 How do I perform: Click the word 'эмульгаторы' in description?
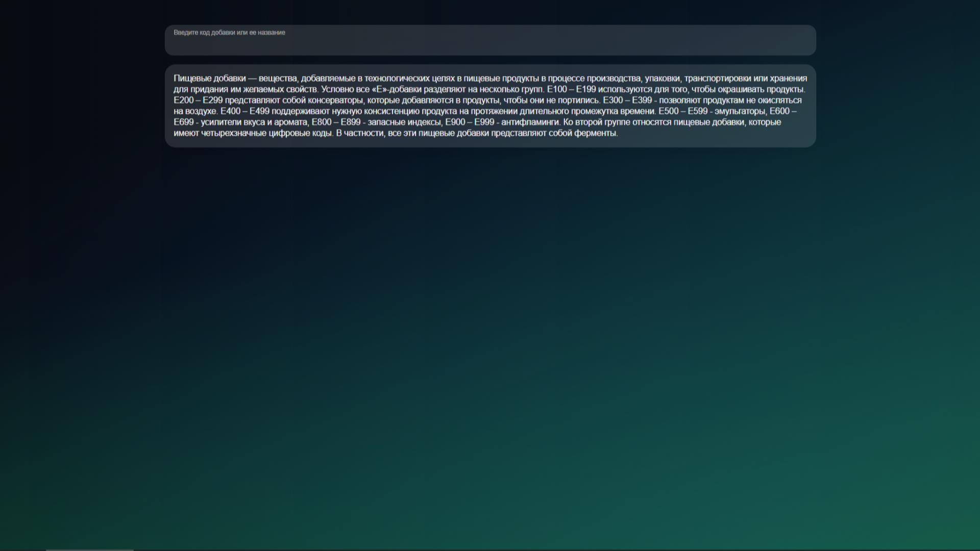740,111
